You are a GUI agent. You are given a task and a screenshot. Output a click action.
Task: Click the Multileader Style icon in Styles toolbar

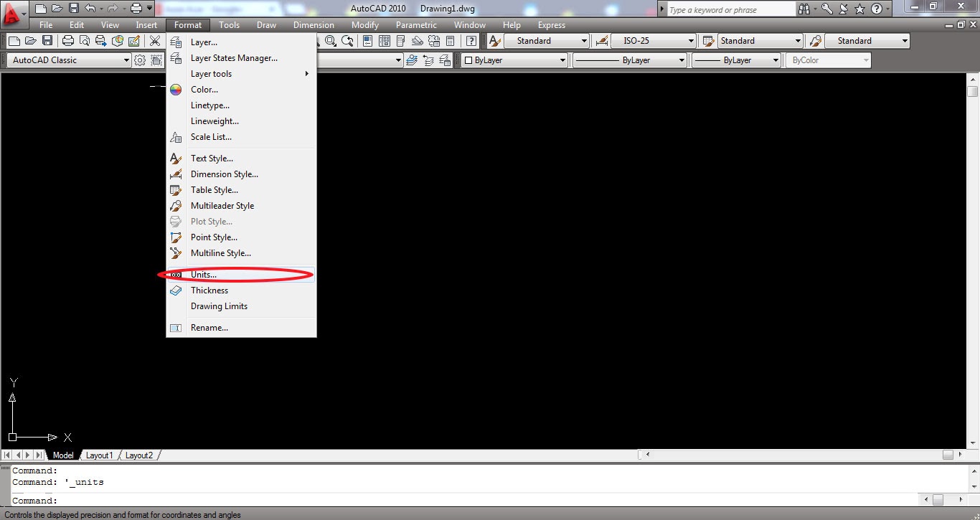pos(815,41)
